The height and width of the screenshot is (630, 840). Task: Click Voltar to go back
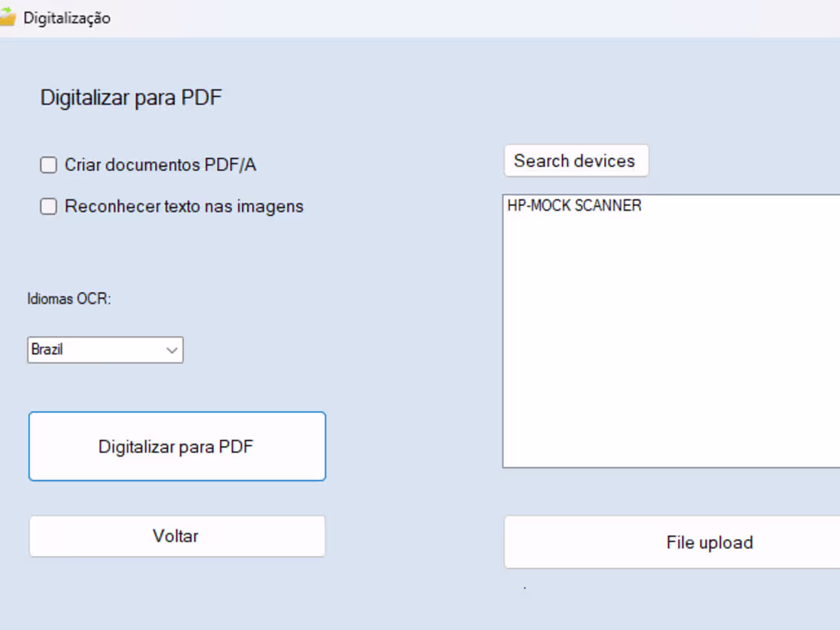[x=176, y=535]
